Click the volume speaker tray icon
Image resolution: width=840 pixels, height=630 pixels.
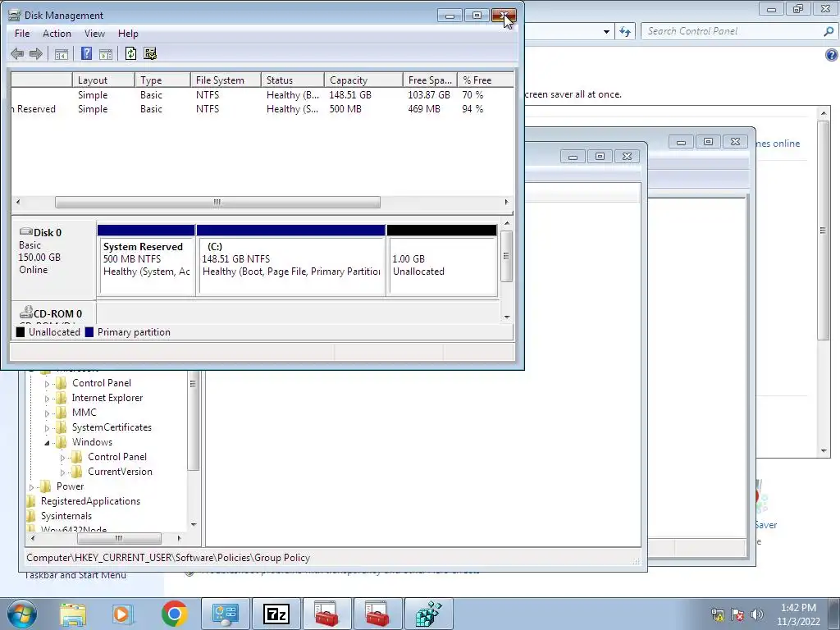tap(756, 614)
